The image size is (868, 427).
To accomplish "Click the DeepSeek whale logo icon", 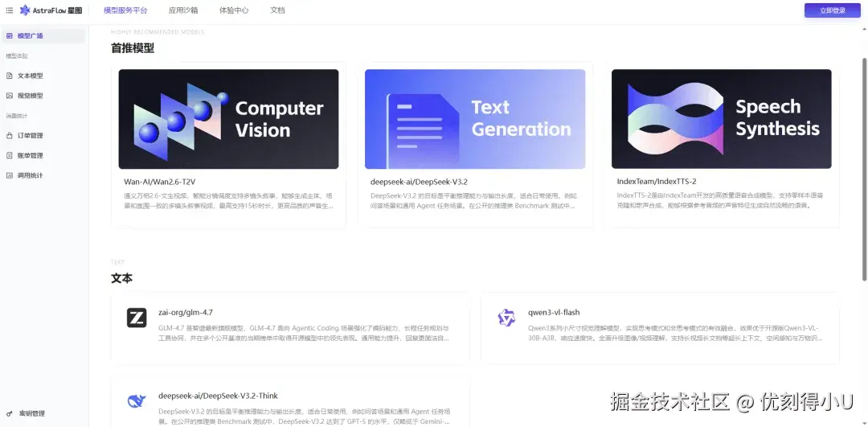I will click(137, 401).
